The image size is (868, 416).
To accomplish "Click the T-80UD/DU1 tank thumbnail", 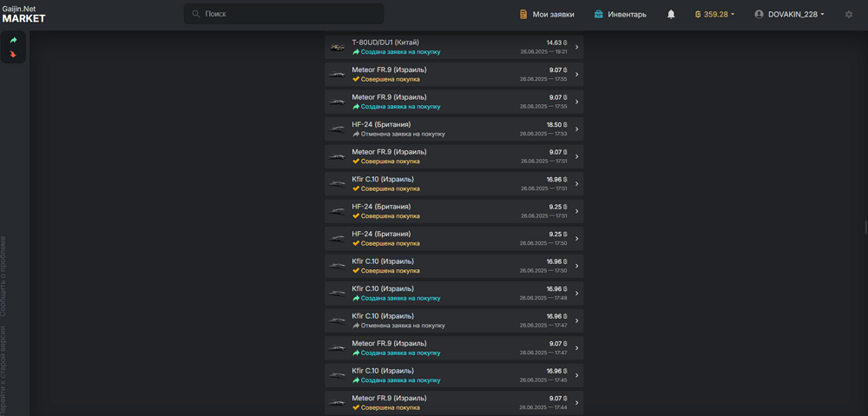I will [337, 47].
